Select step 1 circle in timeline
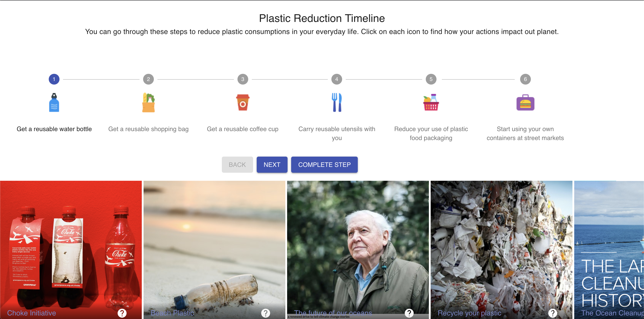The image size is (644, 319). coord(54,79)
